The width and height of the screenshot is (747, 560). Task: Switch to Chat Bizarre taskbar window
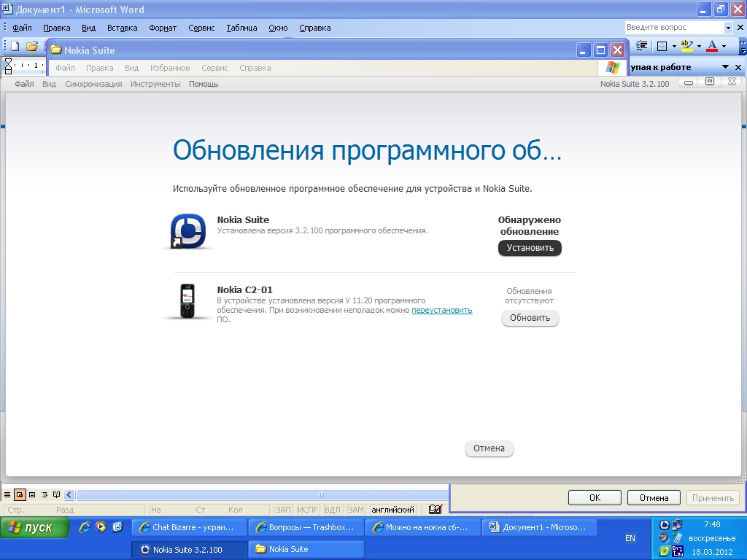tap(189, 527)
